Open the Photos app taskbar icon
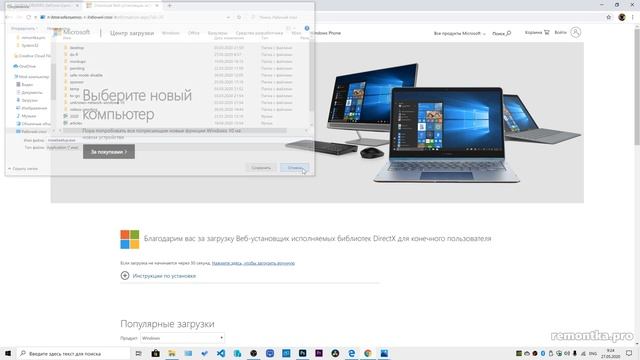 point(384,353)
